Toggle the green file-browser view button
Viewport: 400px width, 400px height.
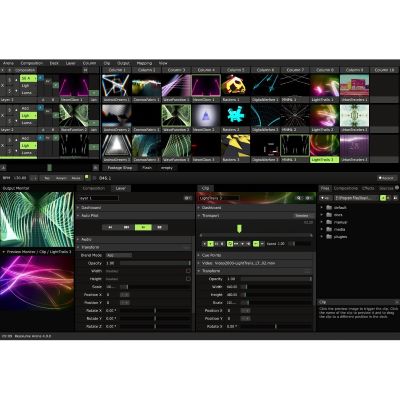383,198
